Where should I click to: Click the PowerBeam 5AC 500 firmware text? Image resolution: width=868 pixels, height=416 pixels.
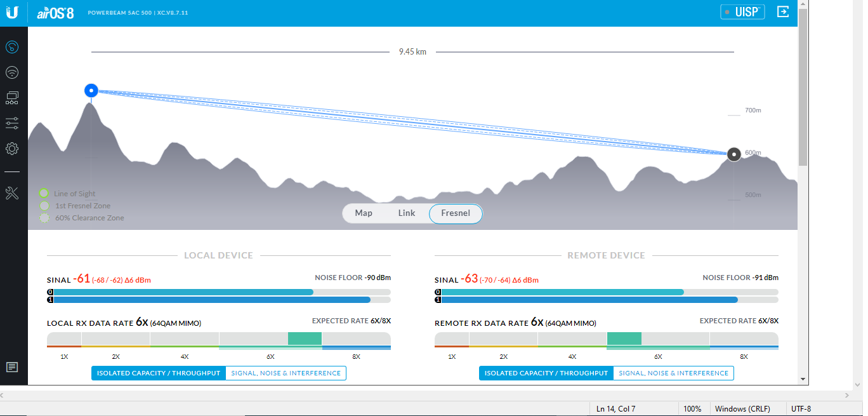coord(138,13)
